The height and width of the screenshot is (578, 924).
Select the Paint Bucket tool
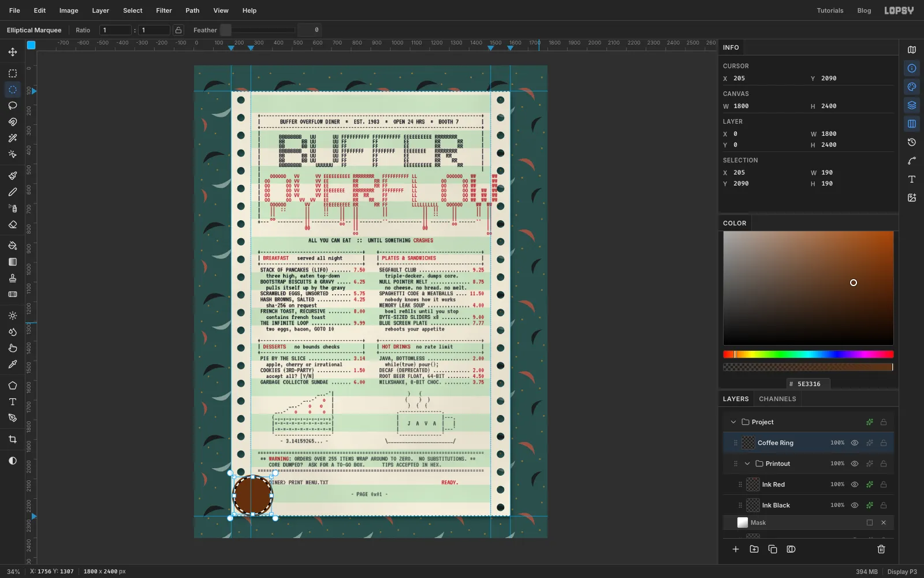click(13, 246)
